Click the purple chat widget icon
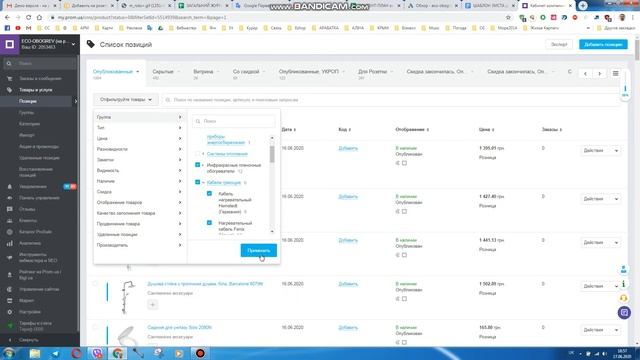Viewport: 640px width, 360px height. [624, 313]
